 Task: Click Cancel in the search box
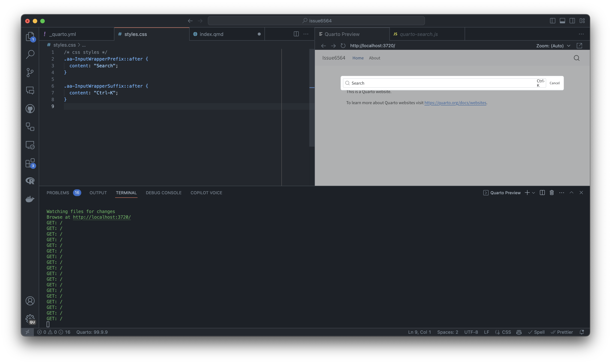(555, 83)
